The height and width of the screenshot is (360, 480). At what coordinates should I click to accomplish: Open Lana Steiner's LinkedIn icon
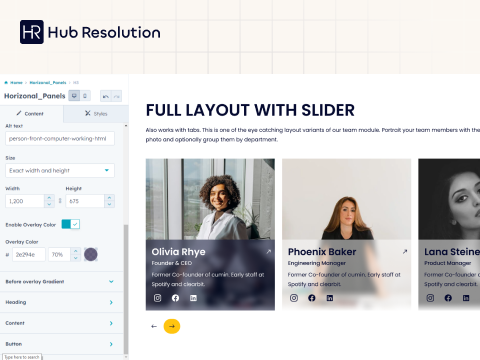pos(466,298)
